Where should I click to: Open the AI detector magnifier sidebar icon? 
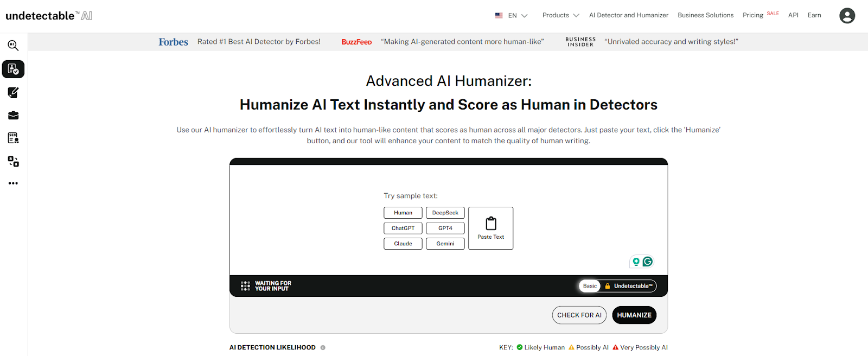[13, 46]
